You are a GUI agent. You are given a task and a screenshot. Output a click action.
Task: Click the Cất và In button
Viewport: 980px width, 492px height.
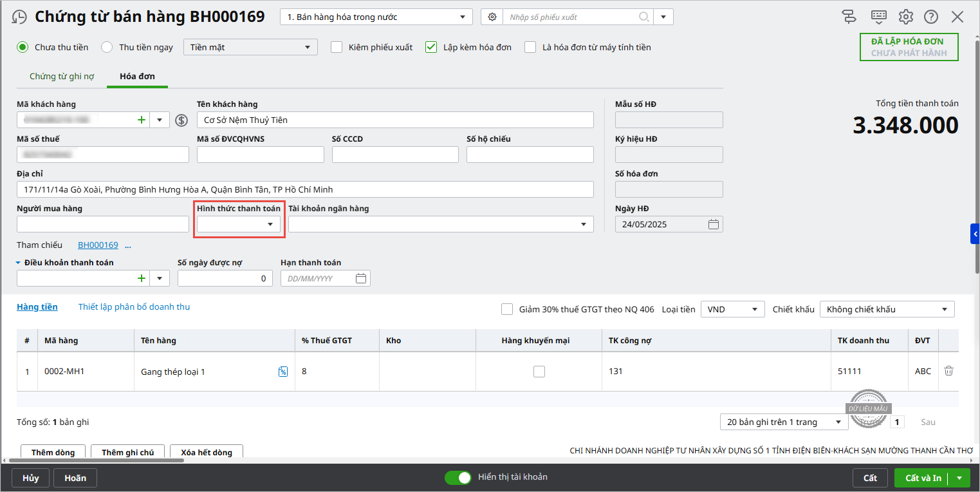[x=923, y=478]
